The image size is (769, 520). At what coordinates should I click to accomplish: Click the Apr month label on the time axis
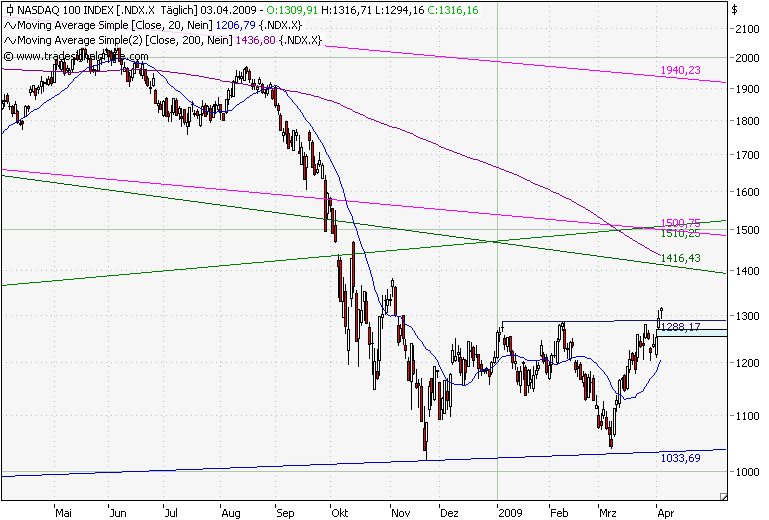(x=665, y=513)
